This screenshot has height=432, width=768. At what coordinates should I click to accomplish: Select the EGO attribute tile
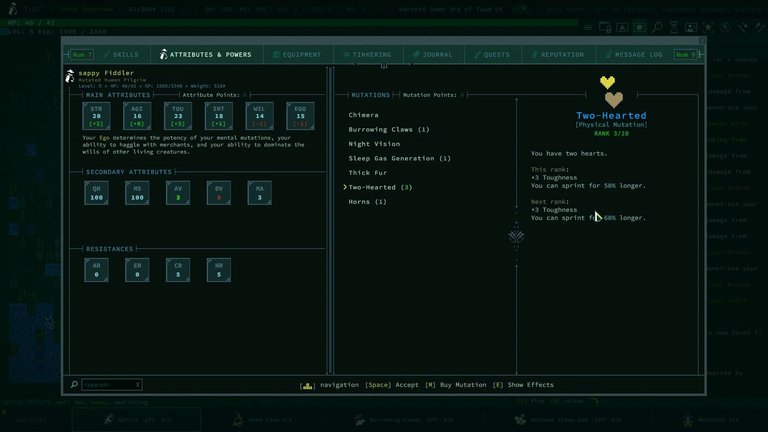(x=300, y=118)
